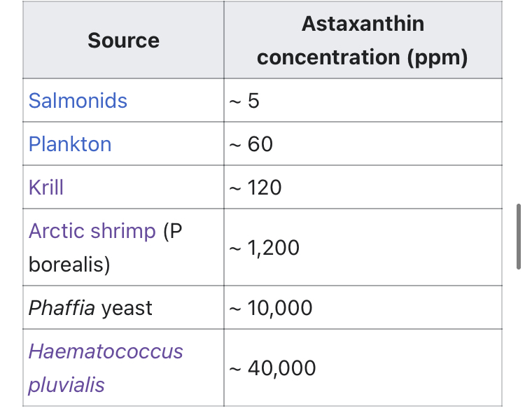The width and height of the screenshot is (525, 420).
Task: Click the ~ 40,000 concentration value
Action: pyautogui.click(x=272, y=368)
